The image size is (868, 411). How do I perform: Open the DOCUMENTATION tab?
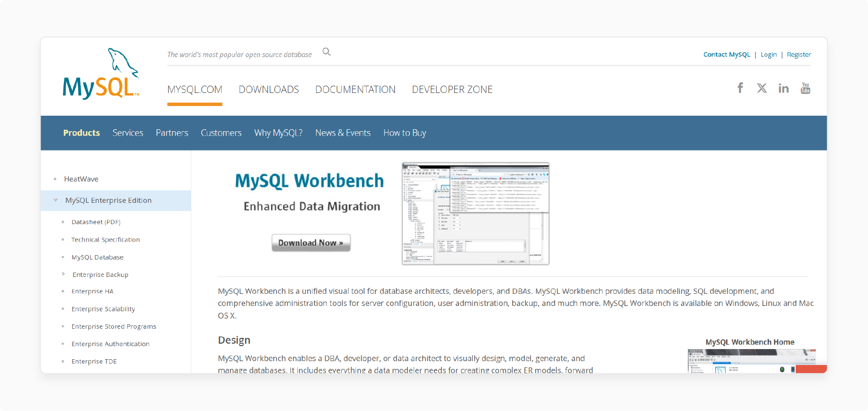356,90
